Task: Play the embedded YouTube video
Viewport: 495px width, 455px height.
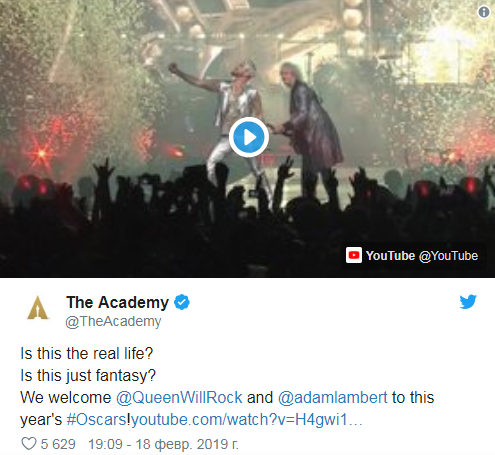Action: coord(249,137)
